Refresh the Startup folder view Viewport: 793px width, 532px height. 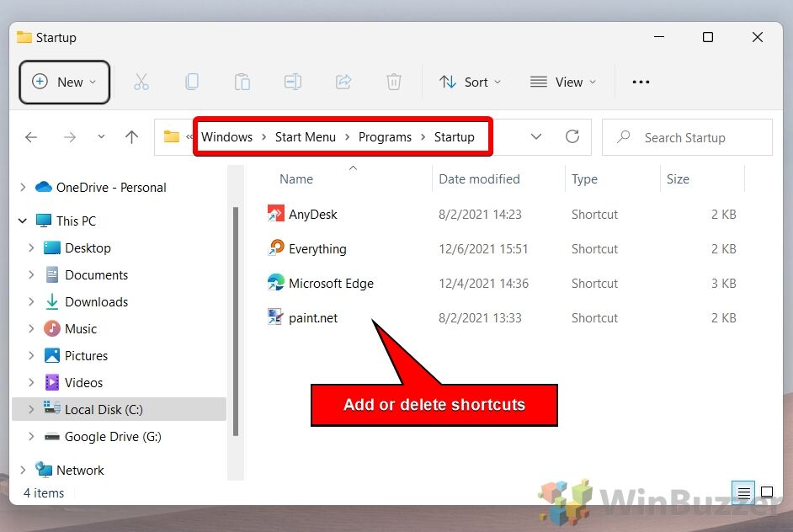572,136
